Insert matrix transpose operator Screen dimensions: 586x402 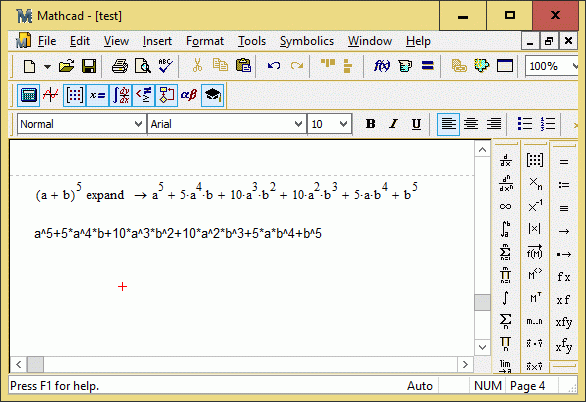point(535,298)
